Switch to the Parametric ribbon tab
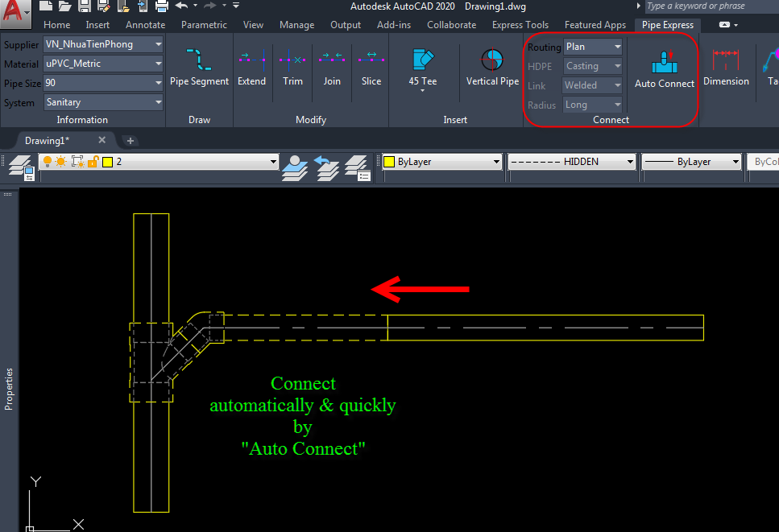The image size is (779, 532). (x=204, y=25)
